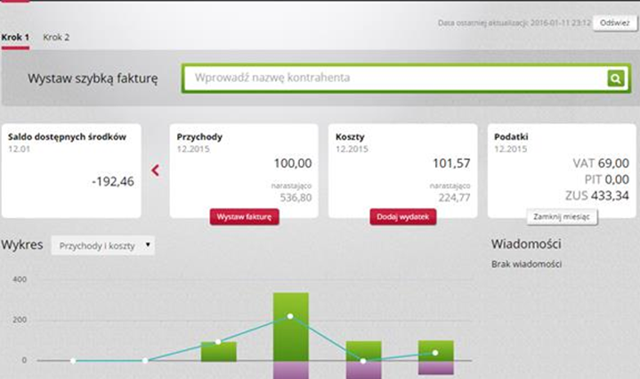Click the tallest green chart bar
640x379 pixels.
(291, 327)
